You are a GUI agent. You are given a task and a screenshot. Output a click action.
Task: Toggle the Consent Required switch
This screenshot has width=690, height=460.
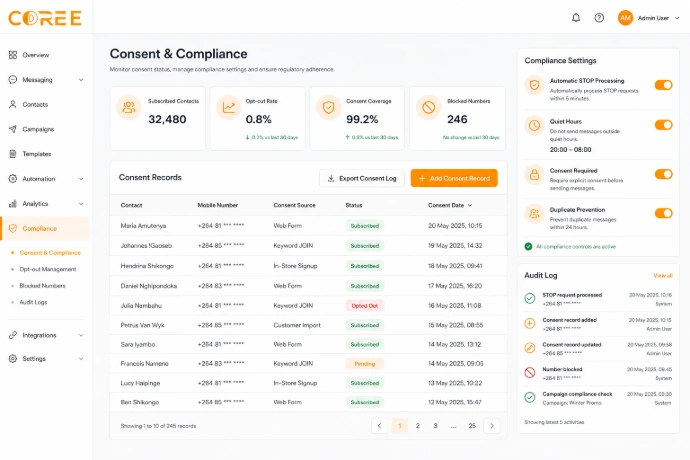(x=663, y=174)
